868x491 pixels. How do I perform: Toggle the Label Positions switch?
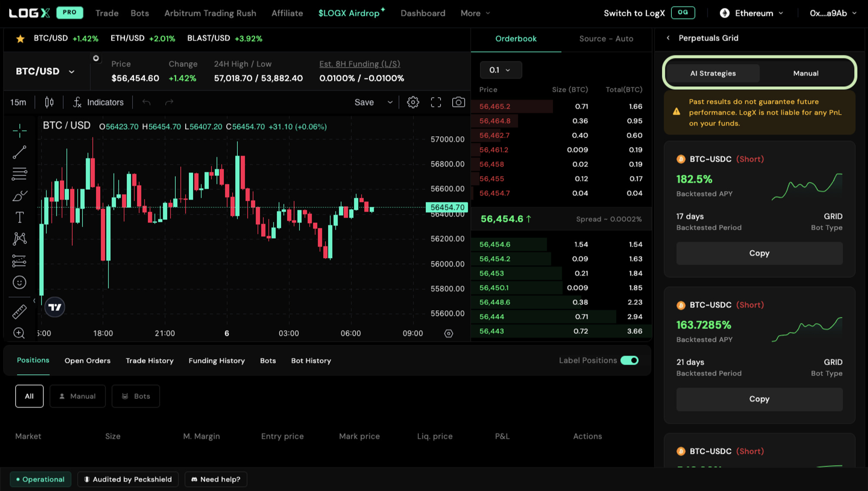click(x=629, y=360)
